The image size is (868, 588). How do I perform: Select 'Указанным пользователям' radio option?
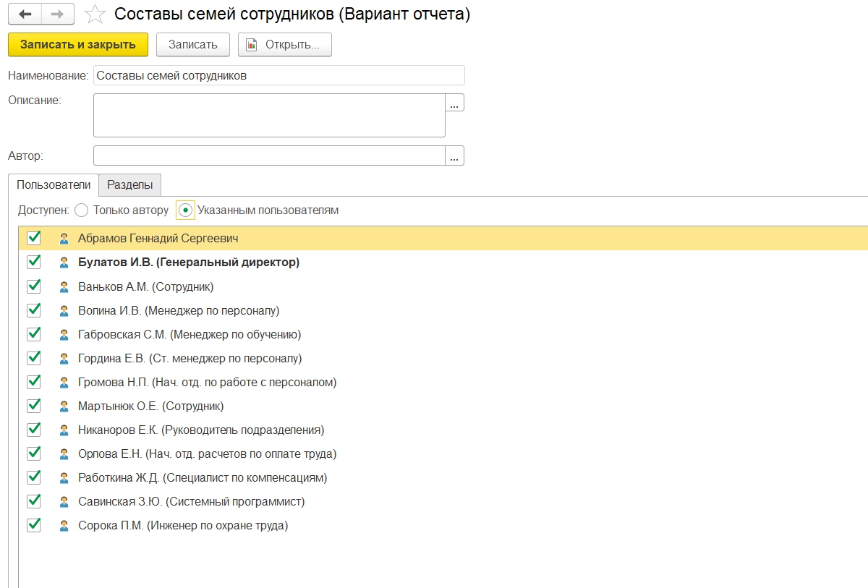click(186, 210)
